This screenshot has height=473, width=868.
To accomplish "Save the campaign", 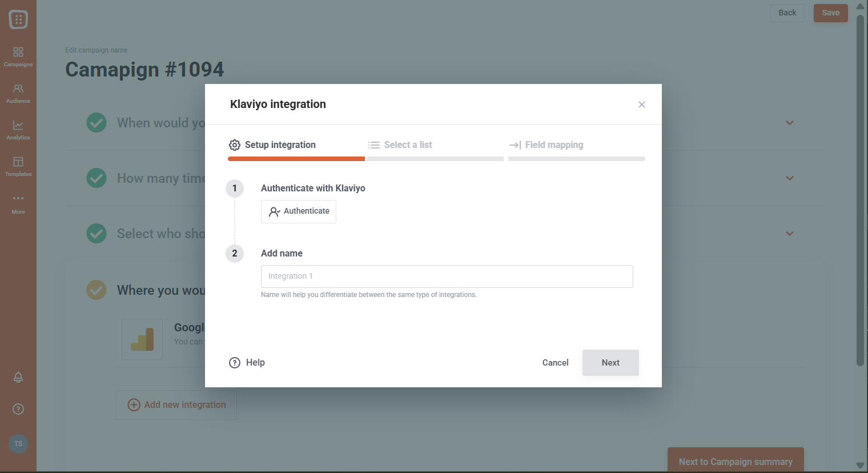I will pyautogui.click(x=831, y=13).
